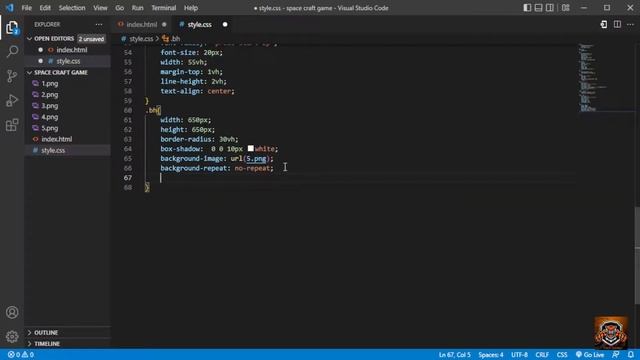This screenshot has width=640, height=360.
Task: Select index.html in Open Editors
Action: [71, 50]
